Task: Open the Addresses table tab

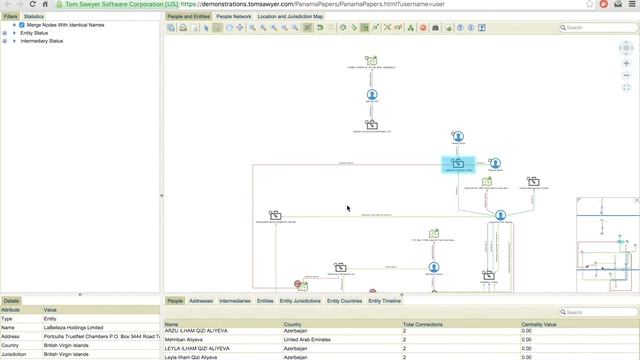Action: (201, 301)
